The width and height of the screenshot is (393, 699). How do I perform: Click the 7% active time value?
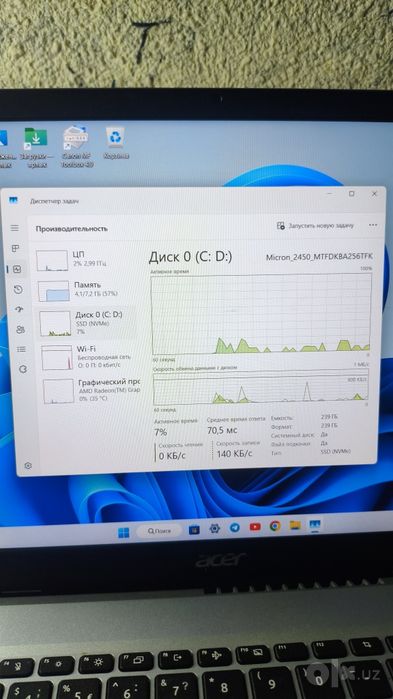(160, 432)
